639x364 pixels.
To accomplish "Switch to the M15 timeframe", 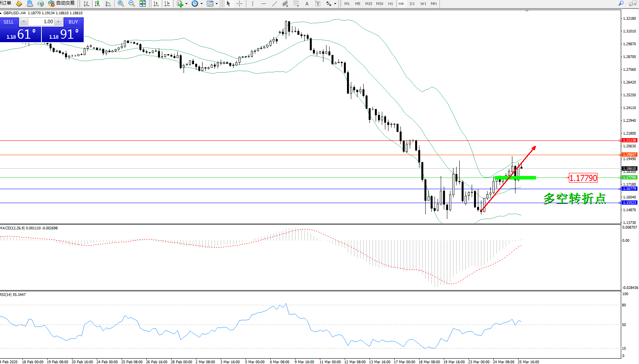I will [369, 3].
